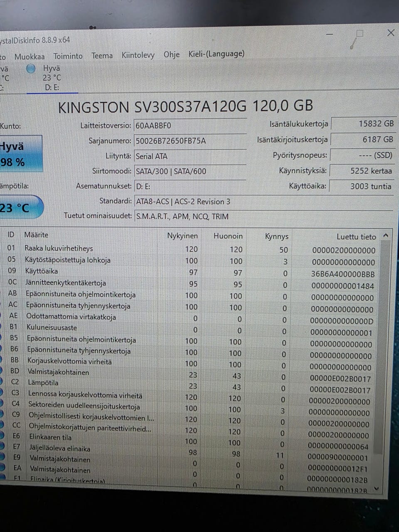Viewport: 399px width, 532px height.
Task: Select the D: E: disk status icon
Action: coord(31,69)
